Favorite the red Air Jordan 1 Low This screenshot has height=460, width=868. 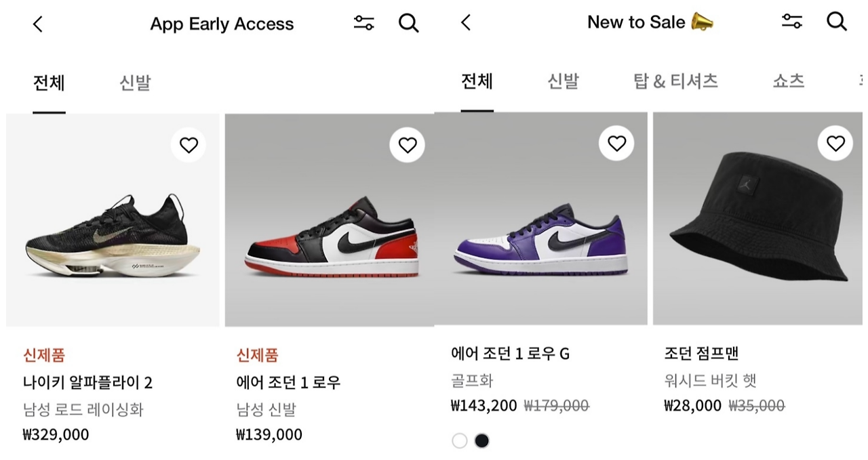407,145
